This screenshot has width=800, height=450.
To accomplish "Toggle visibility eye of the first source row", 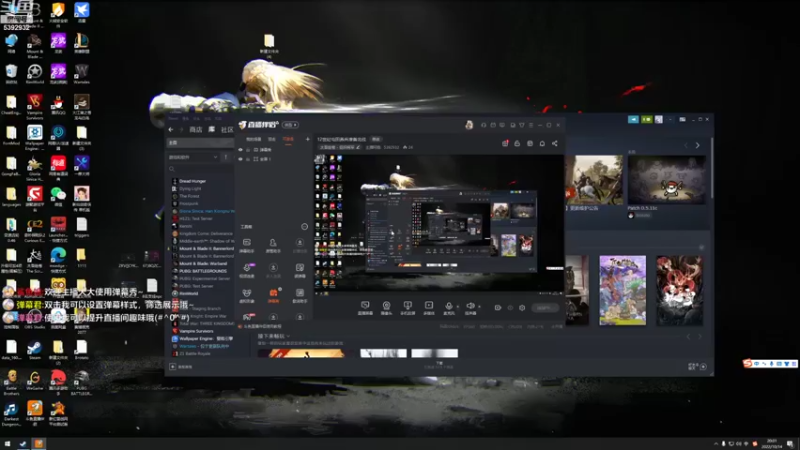I will click(x=240, y=150).
